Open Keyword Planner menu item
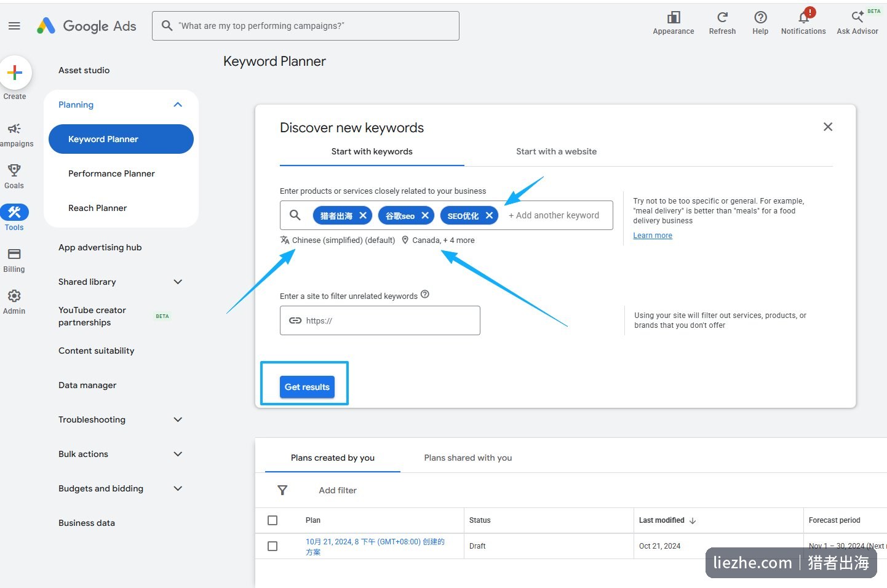 pyautogui.click(x=121, y=139)
